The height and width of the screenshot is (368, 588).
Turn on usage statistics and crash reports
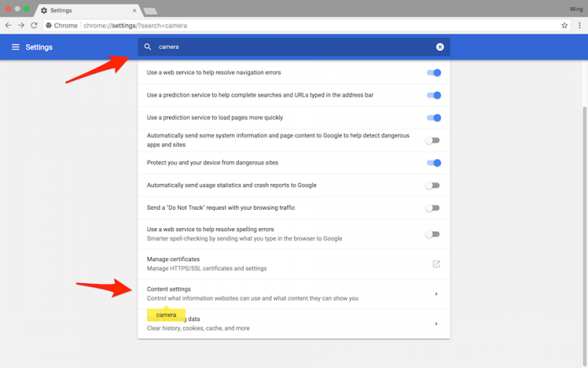tap(433, 185)
